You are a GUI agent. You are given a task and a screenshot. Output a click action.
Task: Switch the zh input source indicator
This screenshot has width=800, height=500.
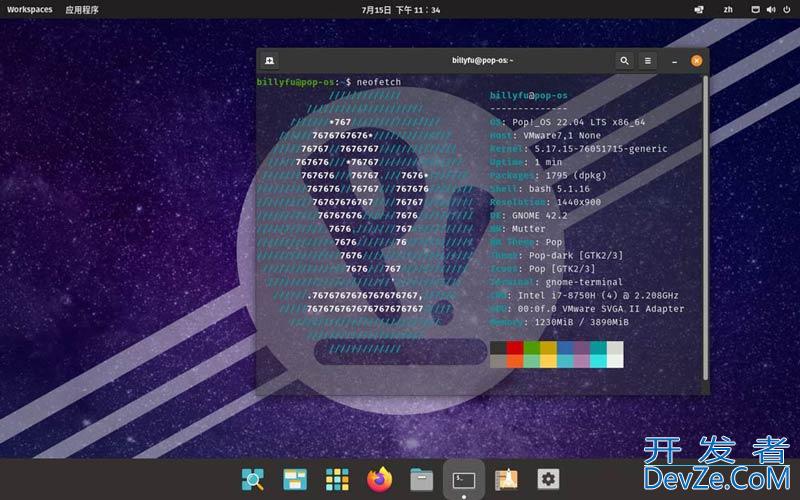pos(728,10)
